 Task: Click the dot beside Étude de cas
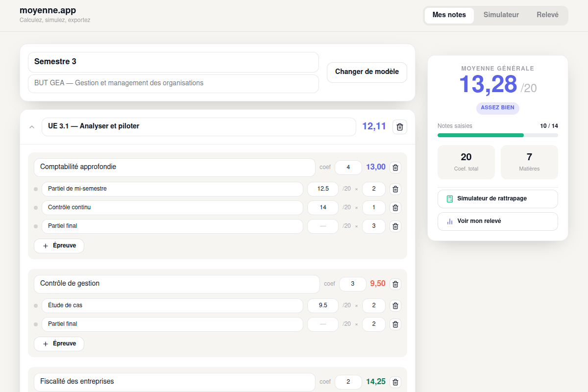[36, 306]
